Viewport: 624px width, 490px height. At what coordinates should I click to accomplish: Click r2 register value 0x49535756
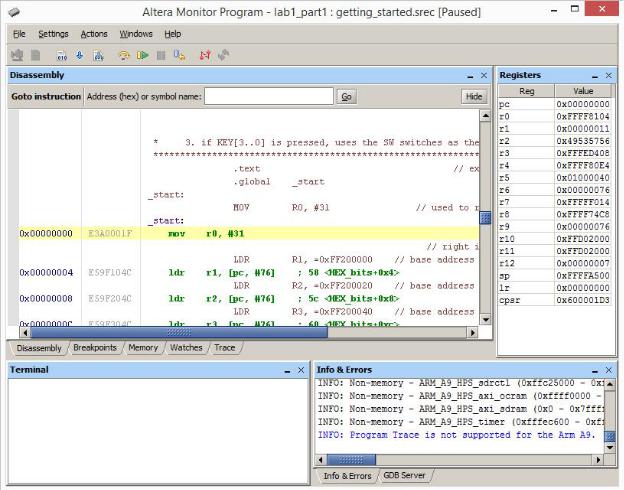pyautogui.click(x=583, y=141)
